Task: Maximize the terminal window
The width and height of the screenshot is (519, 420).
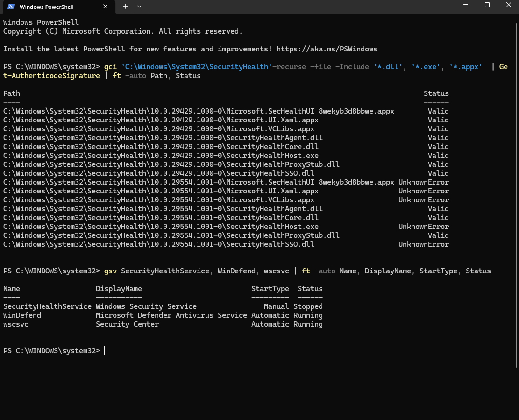Action: click(x=487, y=5)
